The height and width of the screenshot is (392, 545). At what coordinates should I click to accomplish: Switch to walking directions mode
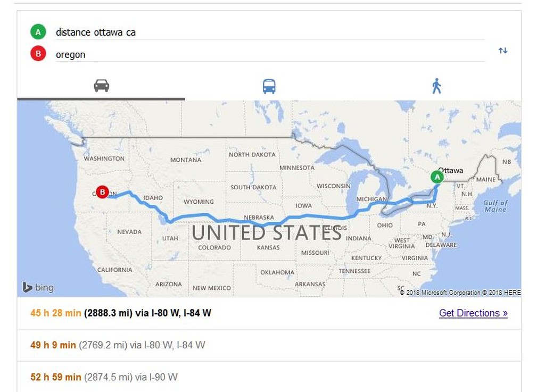(436, 86)
